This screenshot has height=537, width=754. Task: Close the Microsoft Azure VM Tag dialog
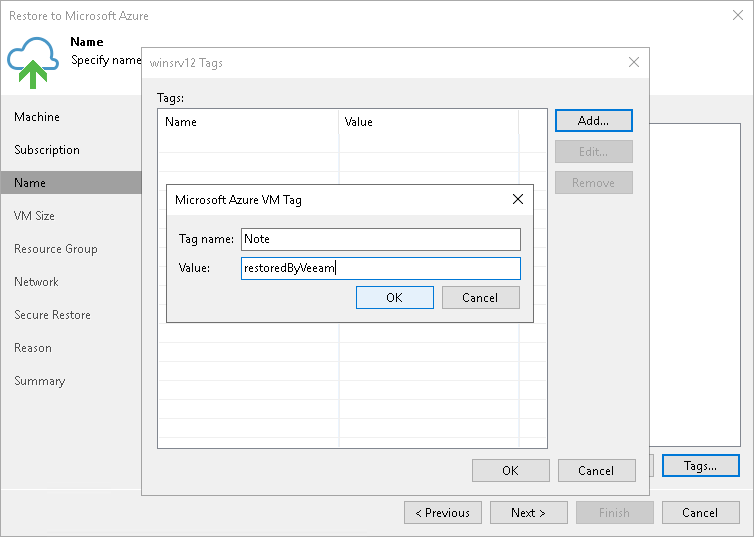point(518,199)
